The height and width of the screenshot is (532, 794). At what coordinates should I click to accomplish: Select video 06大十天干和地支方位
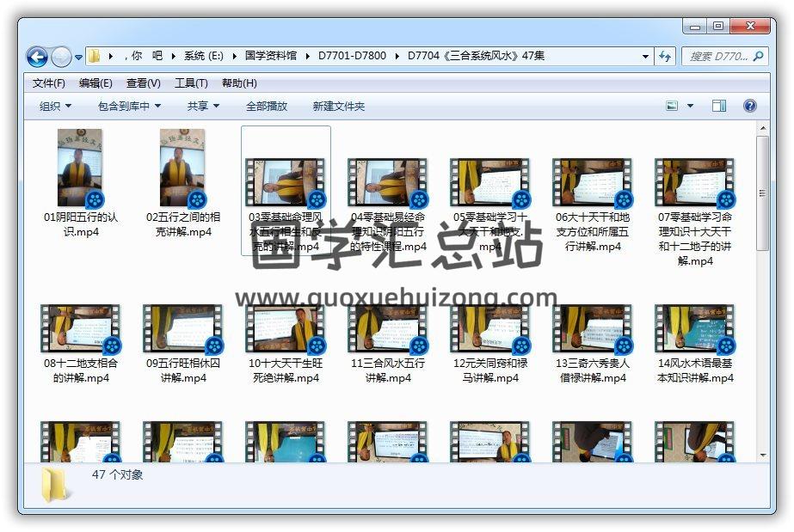[x=593, y=205]
